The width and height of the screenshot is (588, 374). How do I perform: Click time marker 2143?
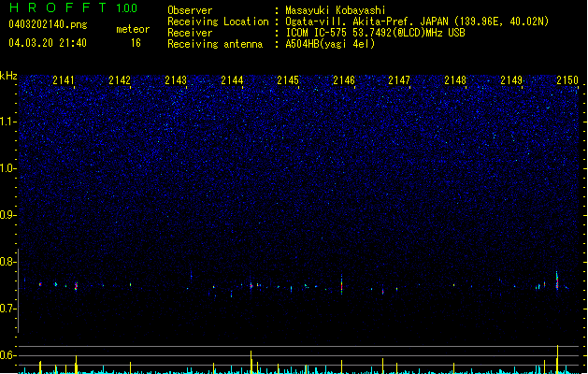pos(176,79)
